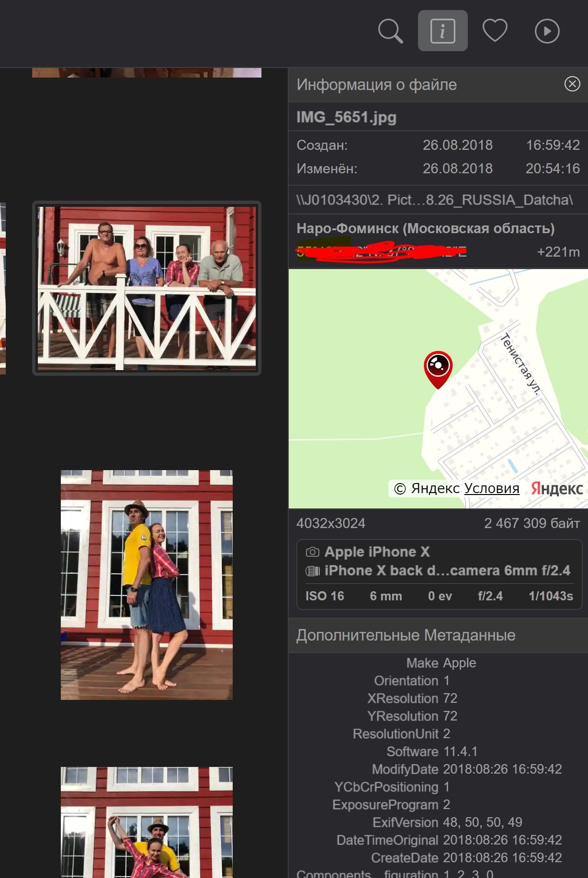
Task: Click the file size 2 467 309 байт
Action: pyautogui.click(x=532, y=523)
